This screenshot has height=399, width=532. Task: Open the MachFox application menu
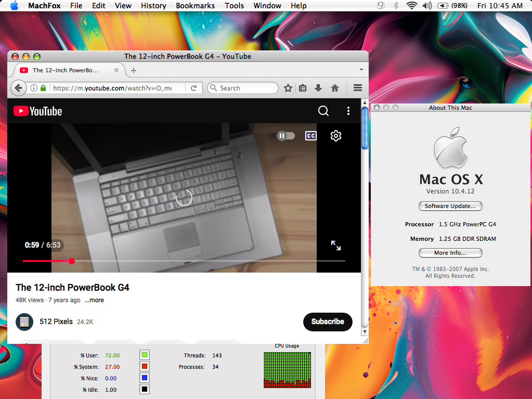point(44,6)
